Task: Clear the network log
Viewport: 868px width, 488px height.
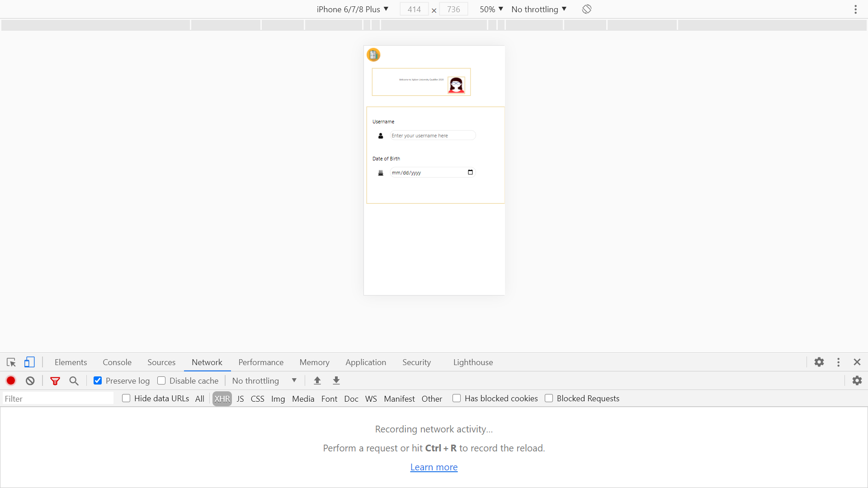Action: (x=30, y=381)
